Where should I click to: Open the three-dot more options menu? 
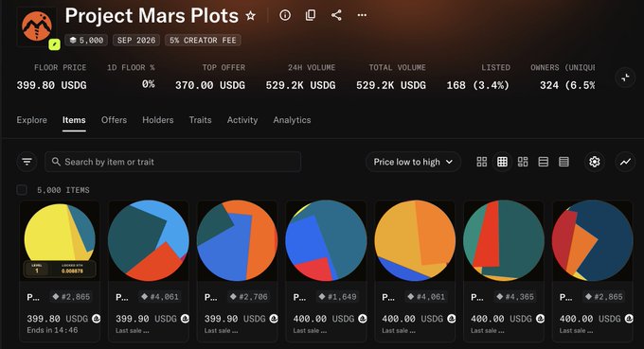362,15
